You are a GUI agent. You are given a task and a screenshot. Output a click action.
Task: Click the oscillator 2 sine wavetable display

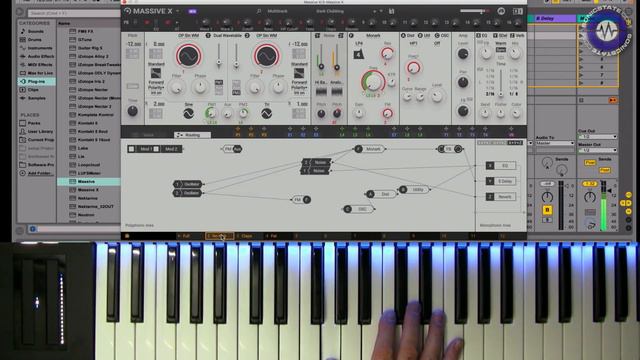[x=267, y=56]
